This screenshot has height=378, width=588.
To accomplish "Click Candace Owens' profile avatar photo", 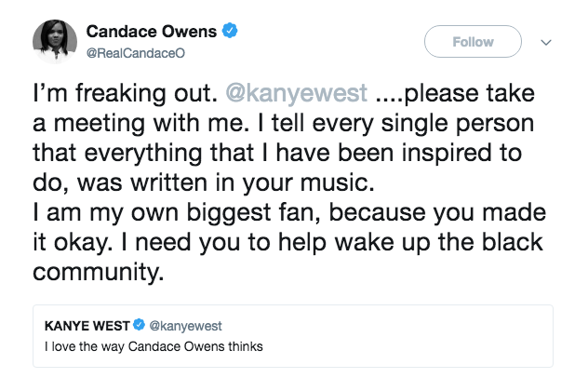I will tap(55, 42).
